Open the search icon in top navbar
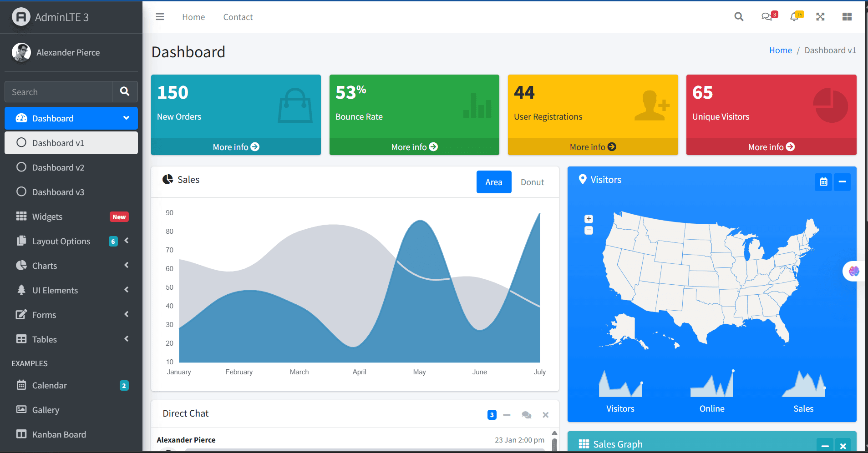The width and height of the screenshot is (868, 453). pos(738,16)
